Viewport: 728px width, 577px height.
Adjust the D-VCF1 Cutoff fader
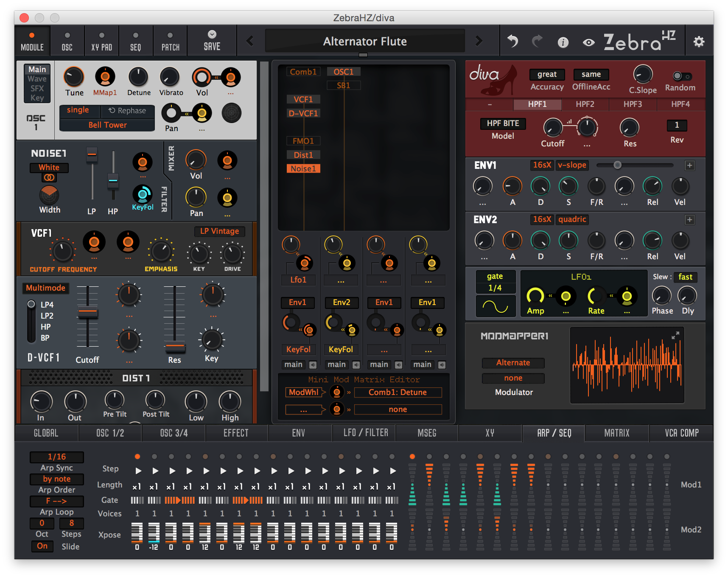[88, 313]
